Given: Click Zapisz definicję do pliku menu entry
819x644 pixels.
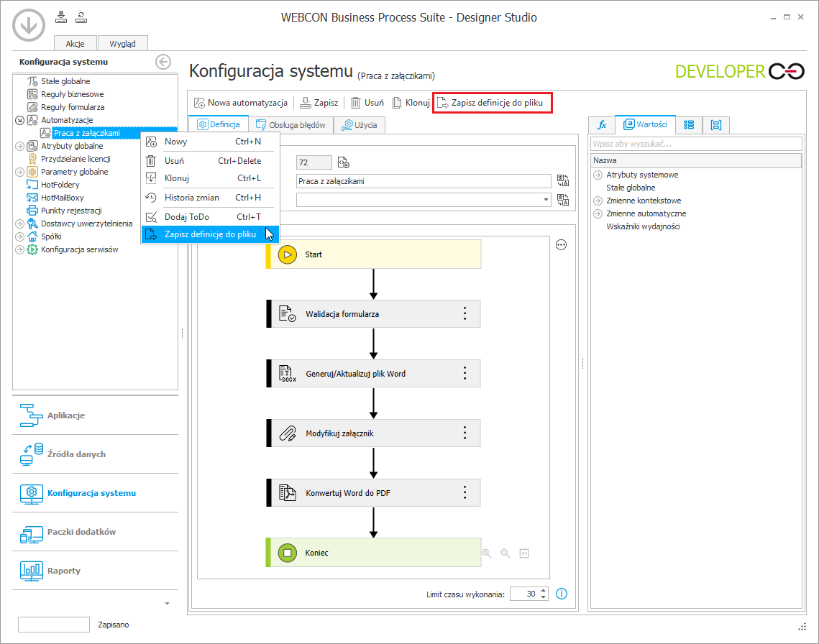Looking at the screenshot, I should (x=211, y=234).
